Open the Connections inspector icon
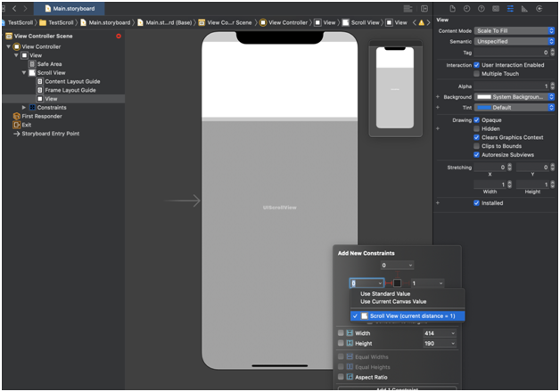This screenshot has width=560, height=392. coord(539,9)
